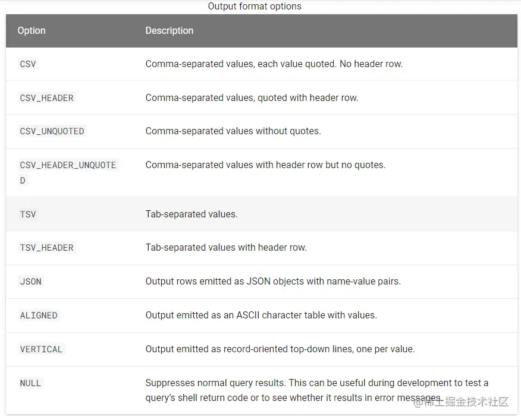Select the CSV_HEADER option code
The height and width of the screenshot is (420, 521).
click(47, 98)
